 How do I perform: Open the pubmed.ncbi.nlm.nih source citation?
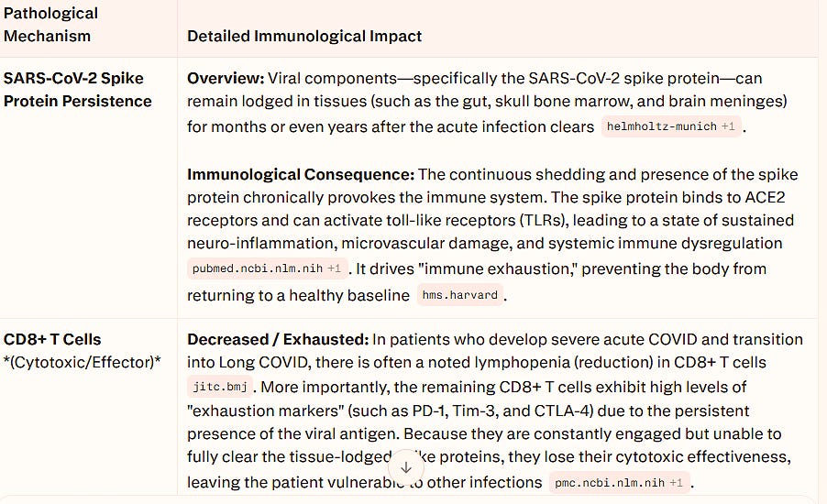(x=267, y=268)
